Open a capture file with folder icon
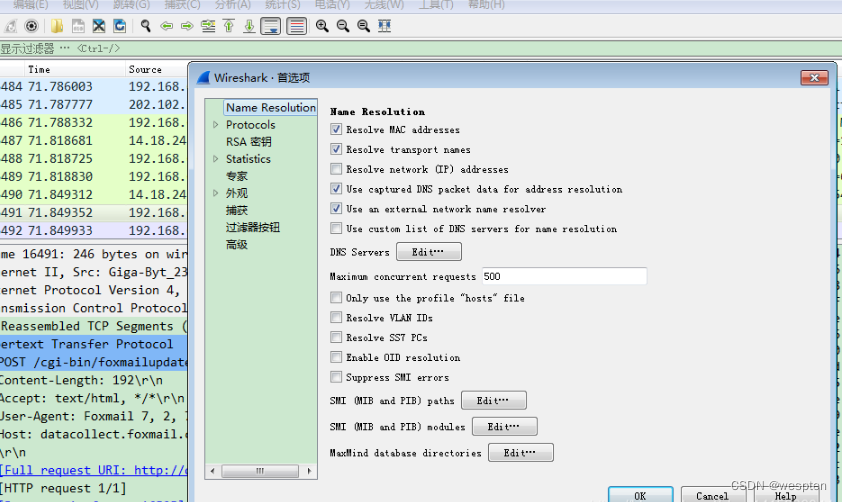Image resolution: width=842 pixels, height=502 pixels. pyautogui.click(x=57, y=26)
